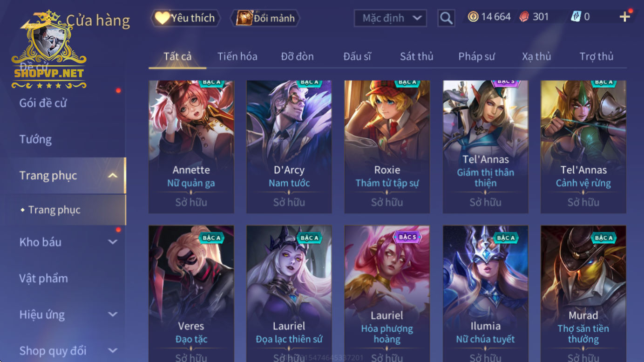
Task: Click the gold coin currency icon
Action: click(473, 17)
